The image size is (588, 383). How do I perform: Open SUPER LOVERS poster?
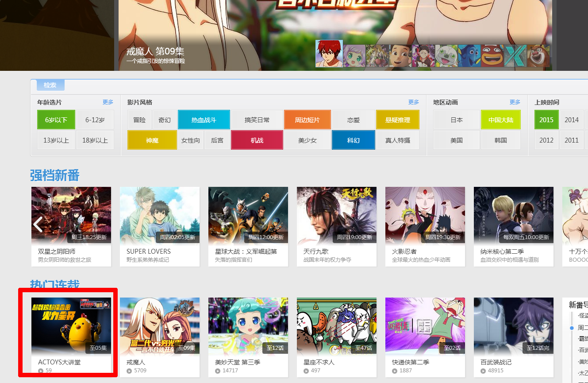(160, 215)
